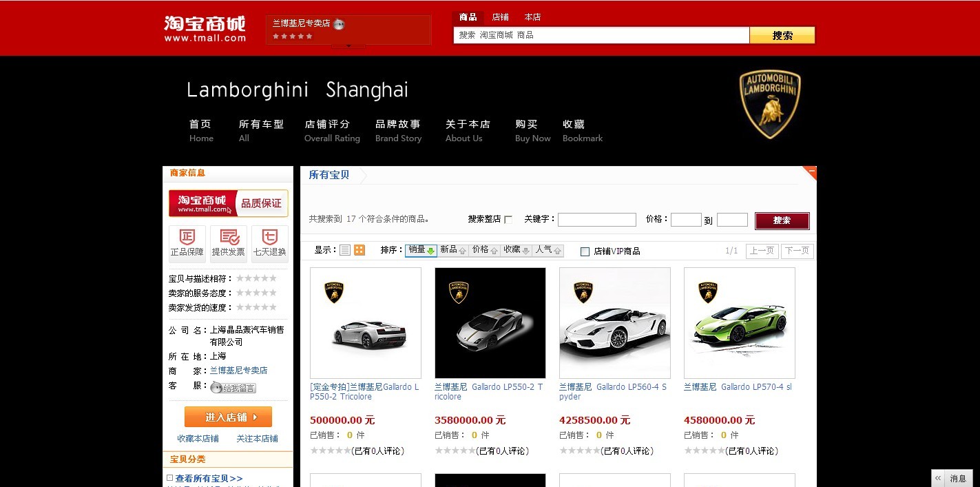Open green Gallardo LP570-4 thumbnail
This screenshot has width=980, height=487.
click(740, 323)
